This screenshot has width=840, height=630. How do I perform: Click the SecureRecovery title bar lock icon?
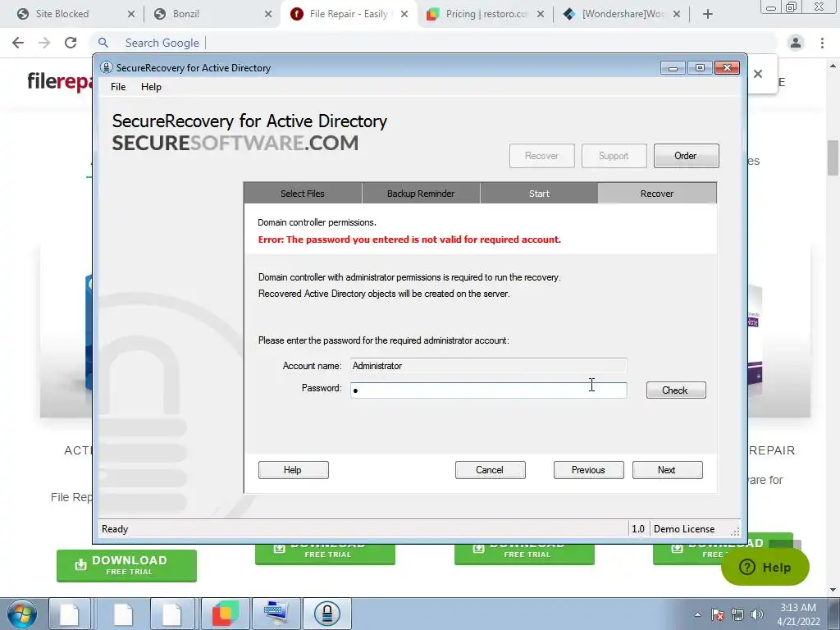(106, 67)
